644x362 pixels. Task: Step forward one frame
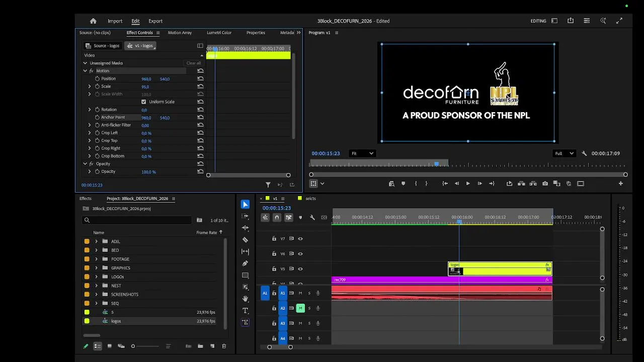[x=479, y=184]
